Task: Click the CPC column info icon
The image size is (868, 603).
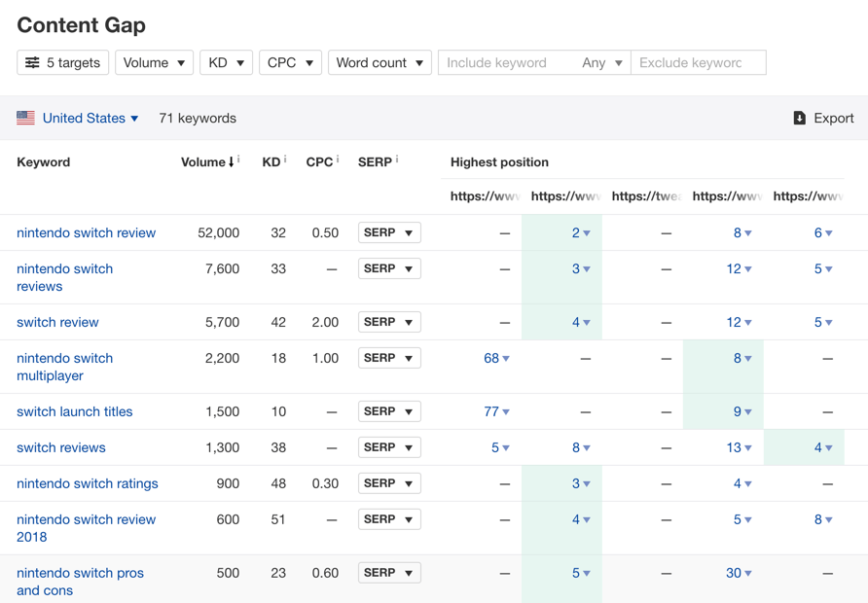Action: pyautogui.click(x=338, y=160)
